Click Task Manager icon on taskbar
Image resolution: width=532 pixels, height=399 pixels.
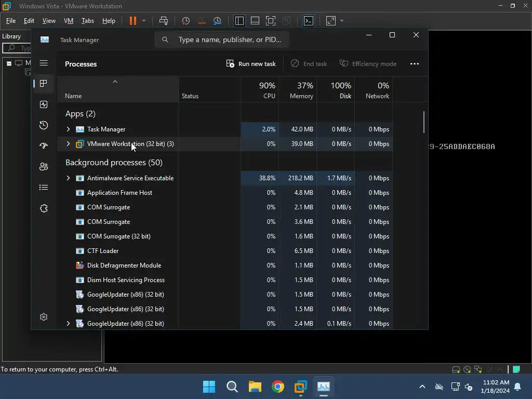point(323,387)
